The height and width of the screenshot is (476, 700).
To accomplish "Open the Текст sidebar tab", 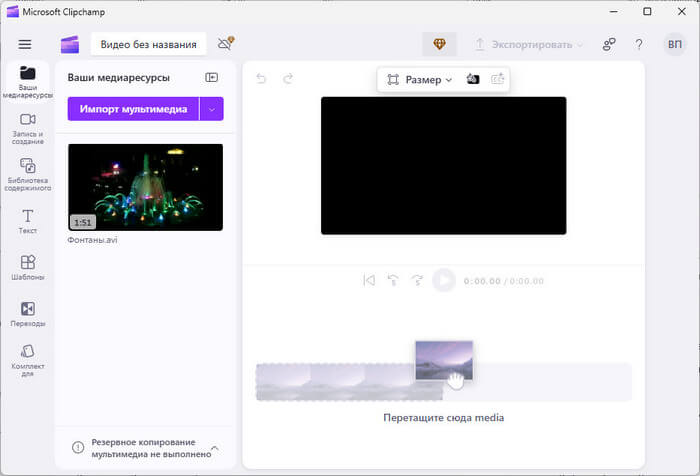I will (28, 221).
